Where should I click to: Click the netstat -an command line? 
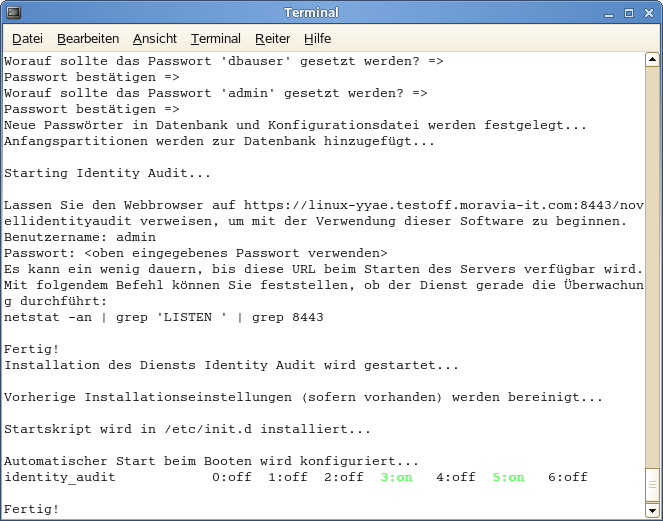(x=164, y=318)
